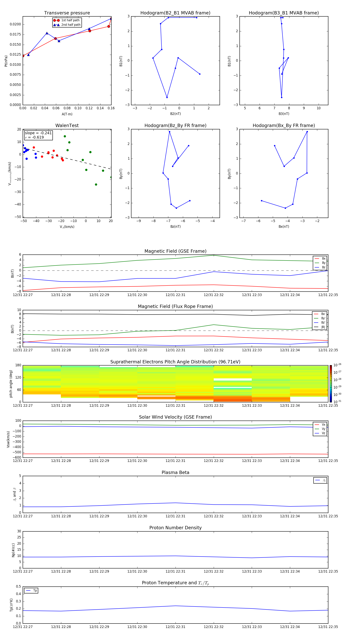This screenshot has height=644, width=351.
Task: Click the "Bz(nT)" x-axis label
Action: pos(175,227)
